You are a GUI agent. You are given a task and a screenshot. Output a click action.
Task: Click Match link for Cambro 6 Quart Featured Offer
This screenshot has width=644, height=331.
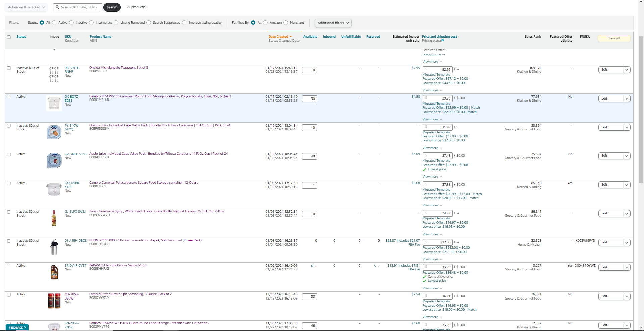point(475,108)
